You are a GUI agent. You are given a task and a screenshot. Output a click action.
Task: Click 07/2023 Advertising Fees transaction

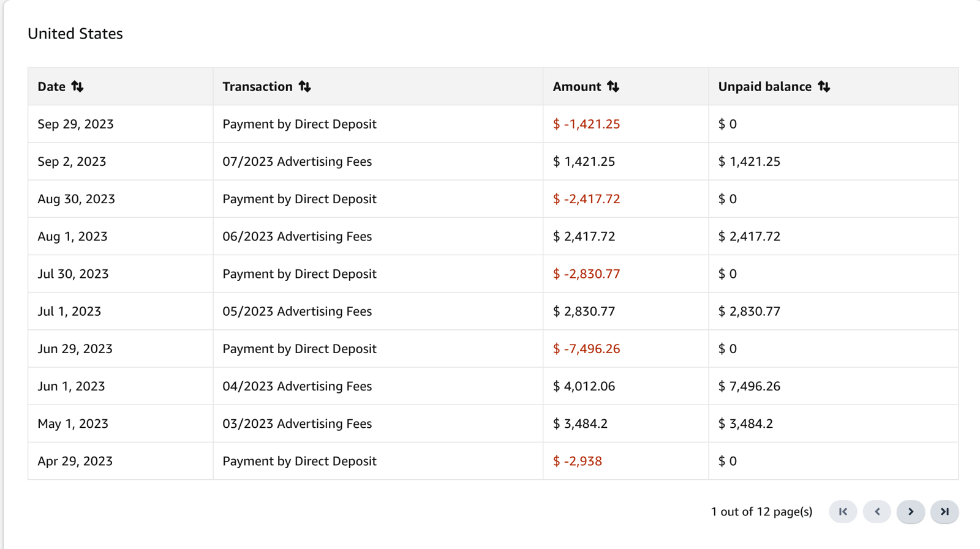point(297,162)
